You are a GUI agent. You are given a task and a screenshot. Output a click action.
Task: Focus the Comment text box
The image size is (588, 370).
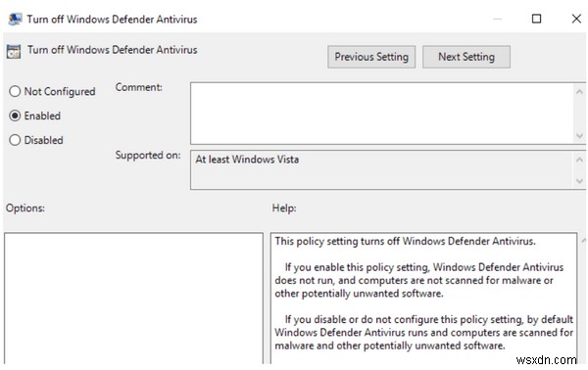pyautogui.click(x=382, y=114)
